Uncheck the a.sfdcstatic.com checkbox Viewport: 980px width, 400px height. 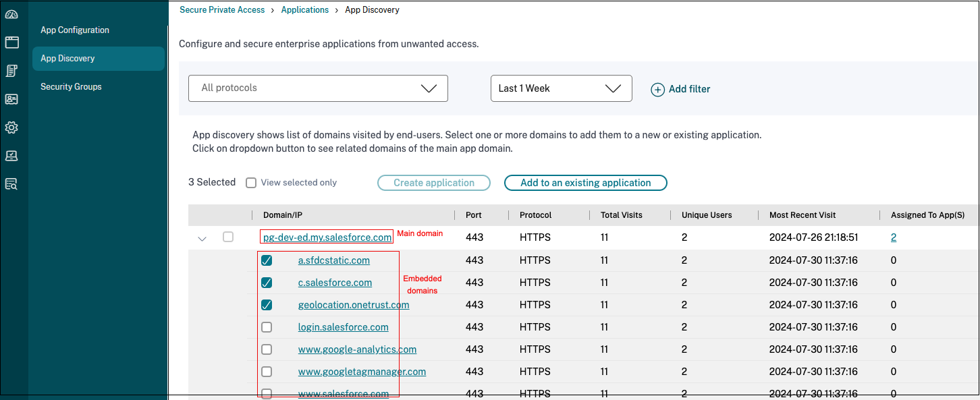(267, 260)
